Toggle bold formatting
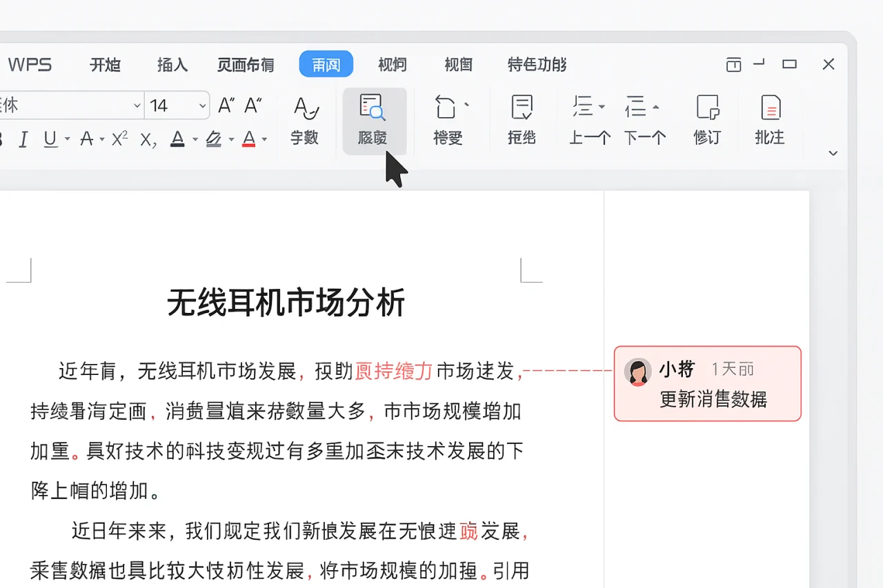The width and height of the screenshot is (883, 588). click(x=3, y=139)
